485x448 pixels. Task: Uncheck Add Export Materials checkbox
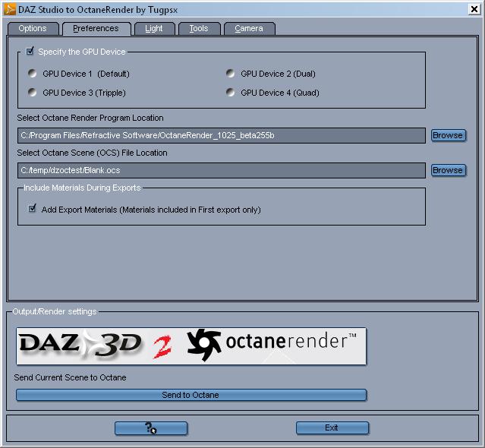pyautogui.click(x=32, y=209)
